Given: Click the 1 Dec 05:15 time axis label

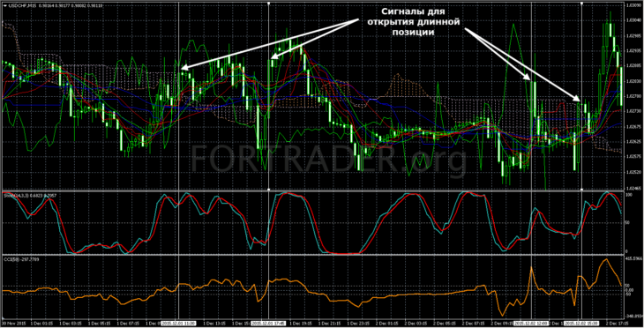Looking at the screenshot, I should tap(100, 324).
